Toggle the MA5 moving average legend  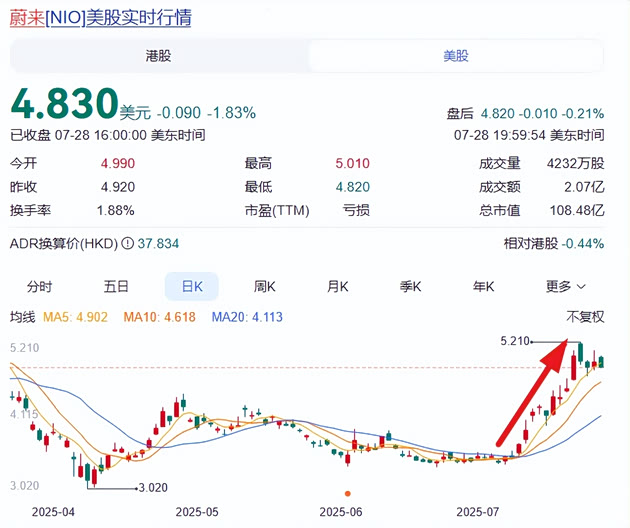coord(76,317)
